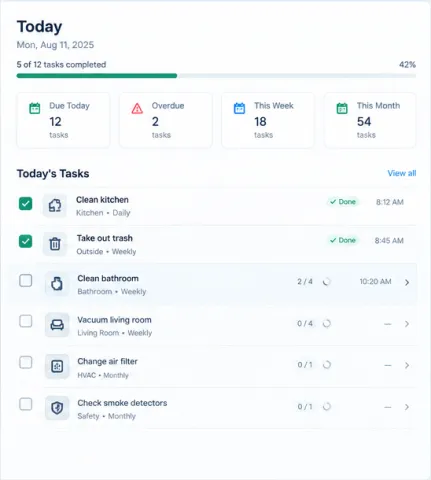Click the This Month calendar icon
Viewport: 431px width, 480px height.
[342, 108]
